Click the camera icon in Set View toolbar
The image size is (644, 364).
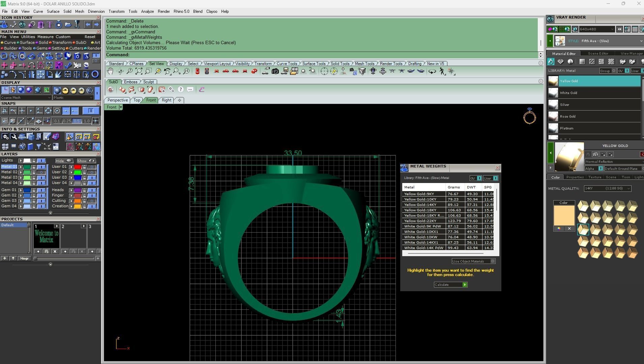275,71
